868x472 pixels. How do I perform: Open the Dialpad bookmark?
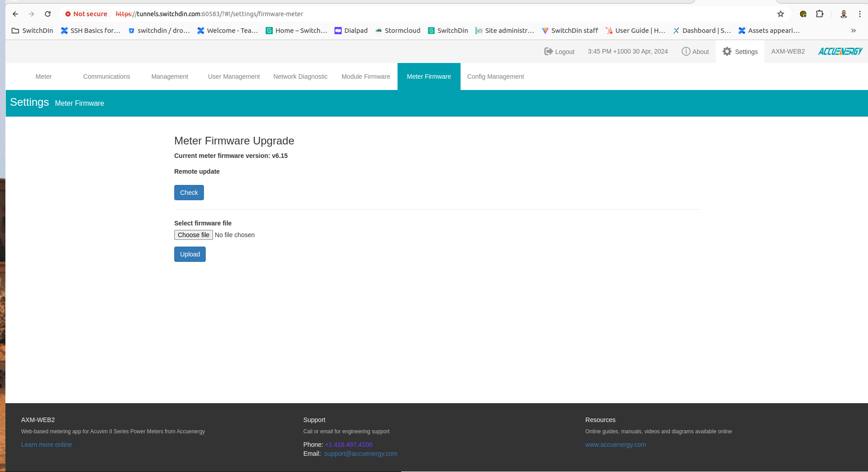(x=351, y=31)
